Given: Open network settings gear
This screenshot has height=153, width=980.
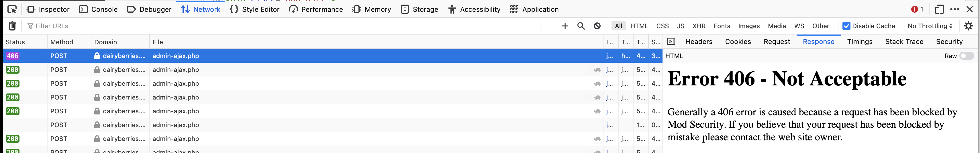Looking at the screenshot, I should (969, 26).
